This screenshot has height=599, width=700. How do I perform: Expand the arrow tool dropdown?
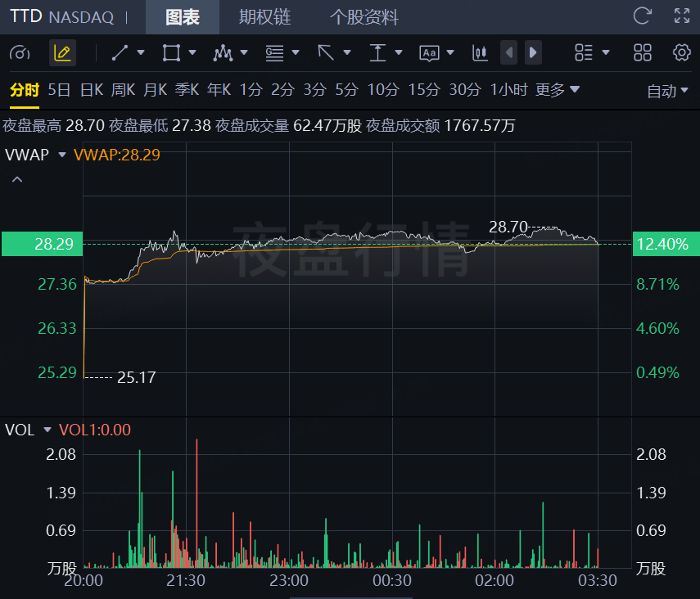point(347,52)
